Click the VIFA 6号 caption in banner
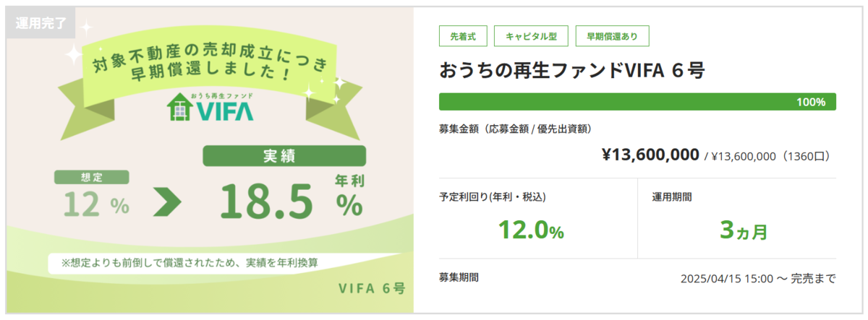The image size is (868, 320). pyautogui.click(x=372, y=287)
